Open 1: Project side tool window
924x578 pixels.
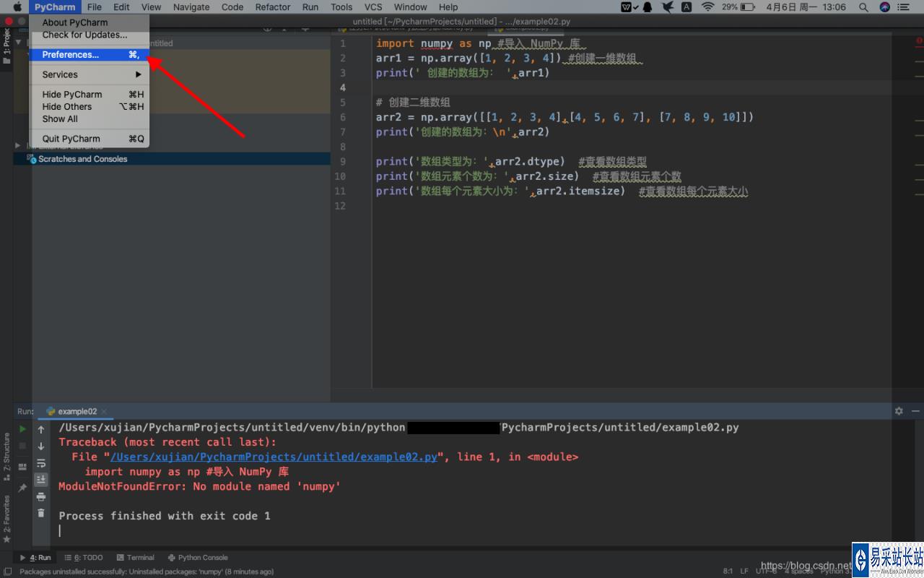[6, 46]
